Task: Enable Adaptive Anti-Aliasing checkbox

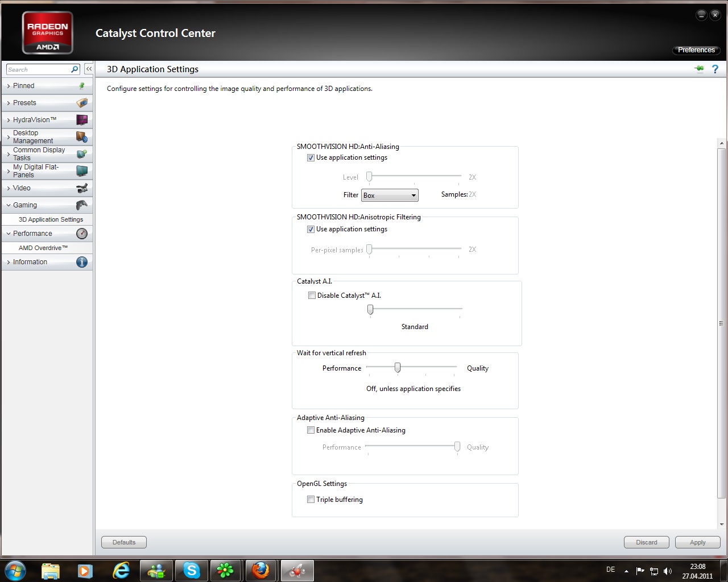Action: 311,430
